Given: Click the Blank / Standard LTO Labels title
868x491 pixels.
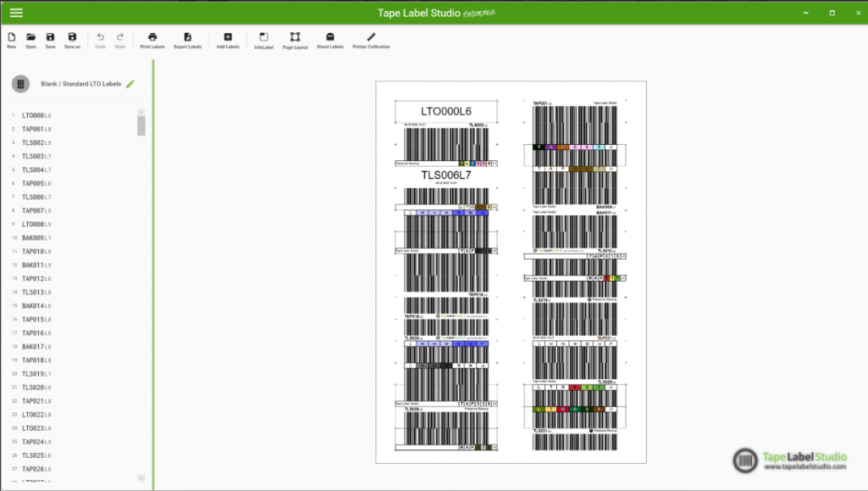Looking at the screenshot, I should pos(81,84).
